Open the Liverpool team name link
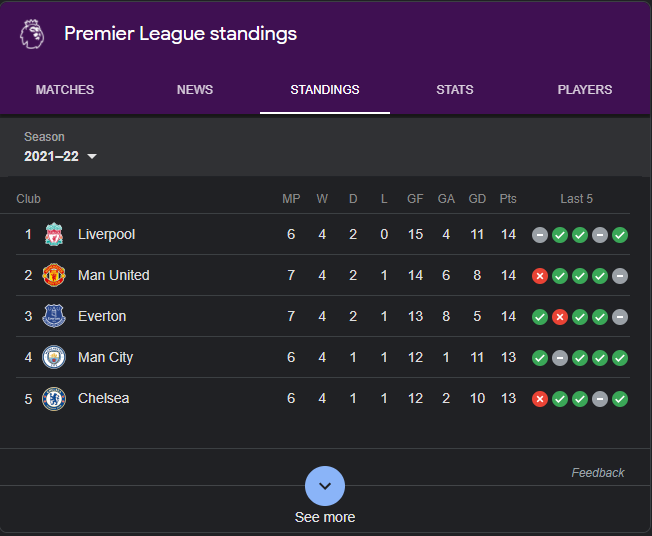Image resolution: width=652 pixels, height=536 pixels. coord(106,234)
